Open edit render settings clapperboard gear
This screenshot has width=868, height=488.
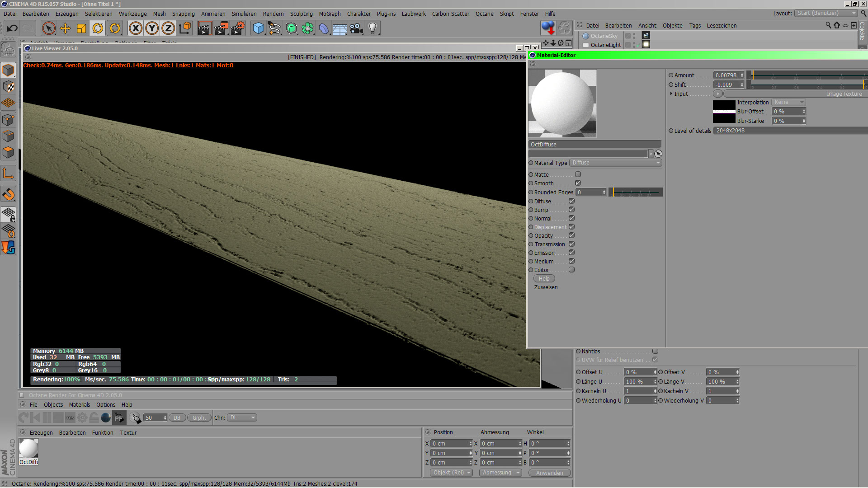238,28
